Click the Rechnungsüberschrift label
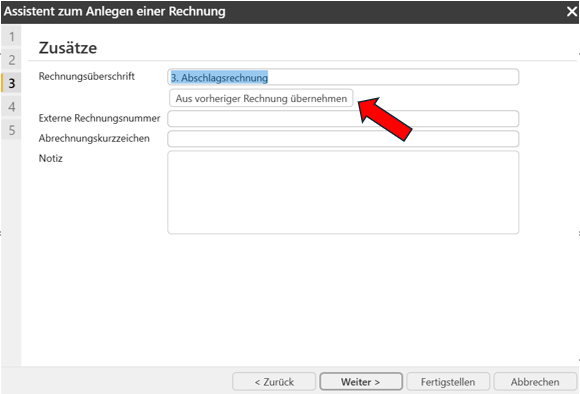 [87, 76]
